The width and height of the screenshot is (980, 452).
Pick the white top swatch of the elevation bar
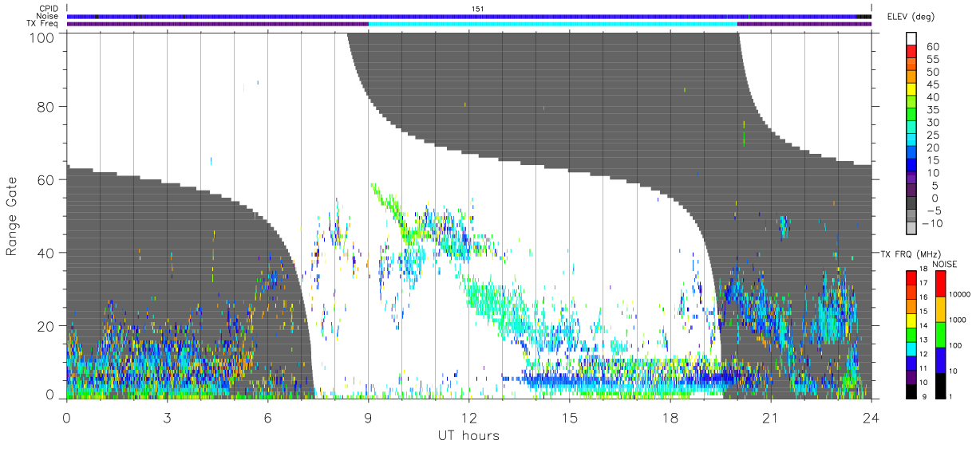(911, 39)
